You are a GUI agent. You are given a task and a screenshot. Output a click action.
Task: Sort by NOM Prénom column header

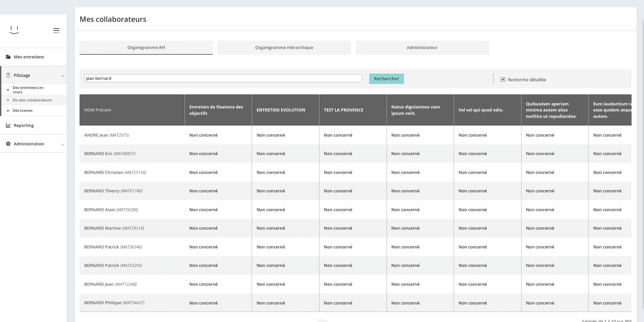pos(98,110)
